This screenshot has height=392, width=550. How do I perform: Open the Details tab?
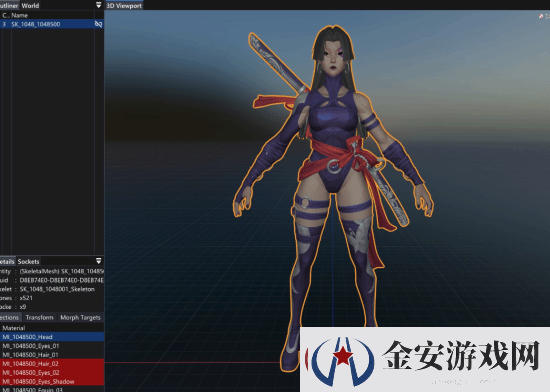coord(7,262)
